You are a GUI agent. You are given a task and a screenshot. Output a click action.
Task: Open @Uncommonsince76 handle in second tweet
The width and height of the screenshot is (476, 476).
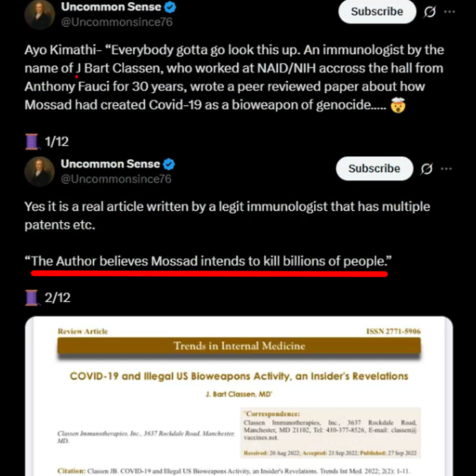coord(116,179)
